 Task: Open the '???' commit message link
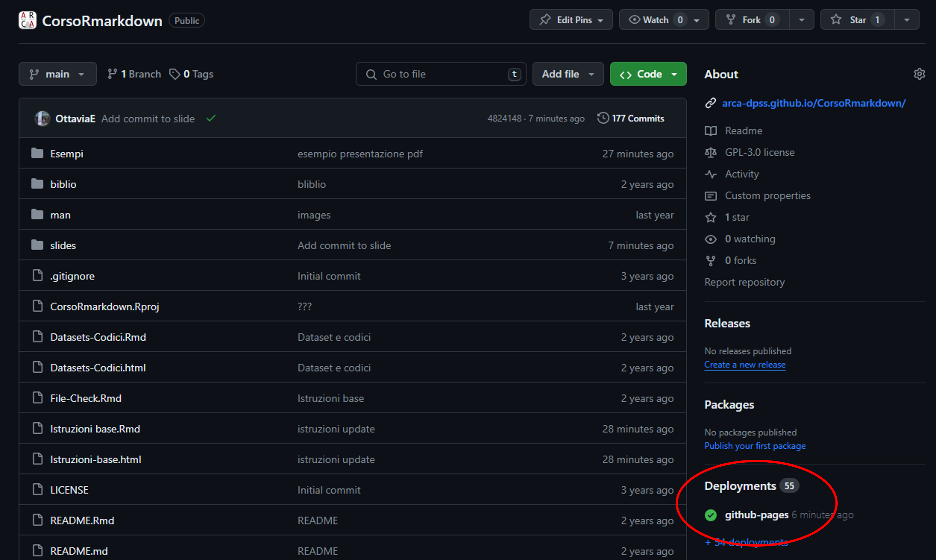[x=305, y=307]
